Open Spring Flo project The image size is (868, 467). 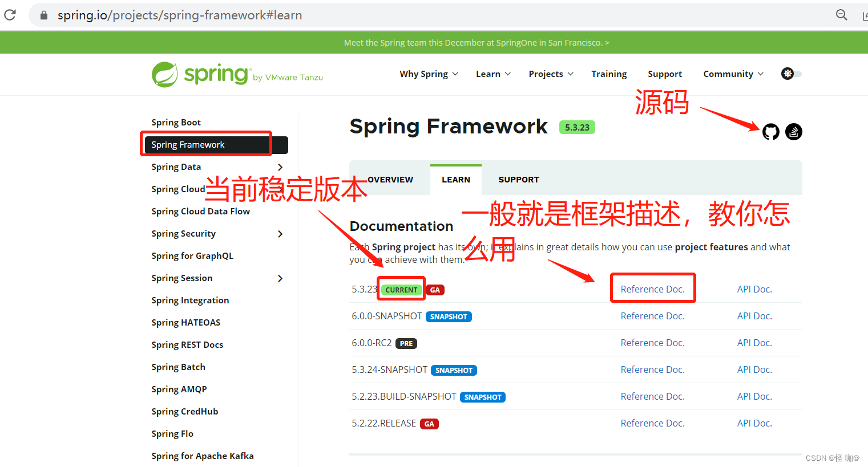click(172, 434)
